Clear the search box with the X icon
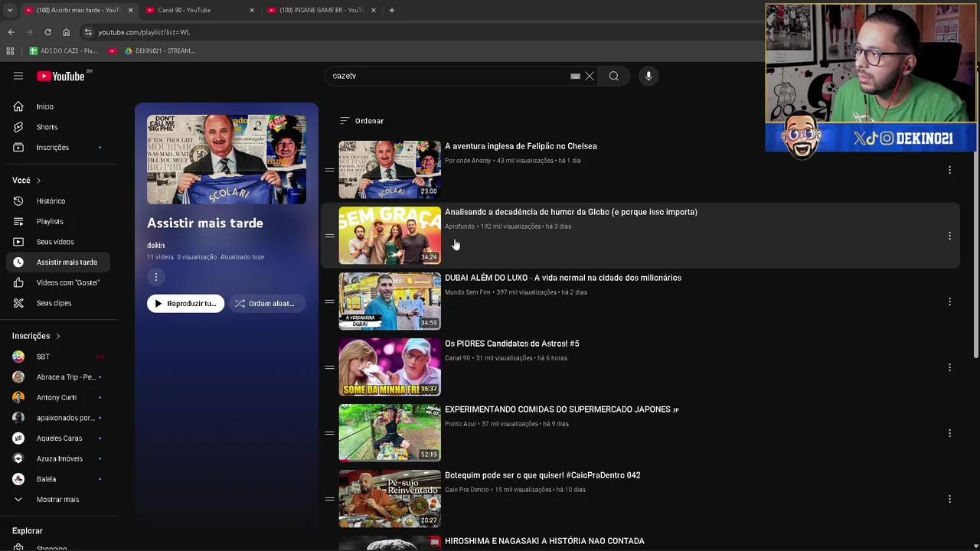This screenshot has width=980, height=551. (x=590, y=76)
